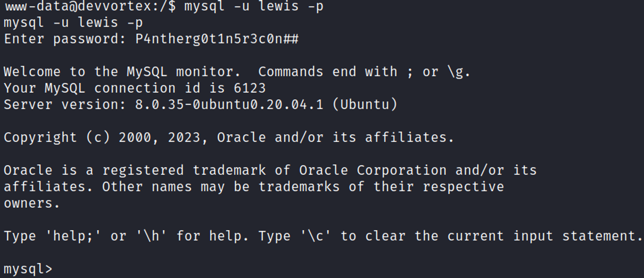The width and height of the screenshot is (644, 278).
Task: Click the server version 8.0.35-0ubuntu0.20.04.1 text
Action: coord(229,105)
